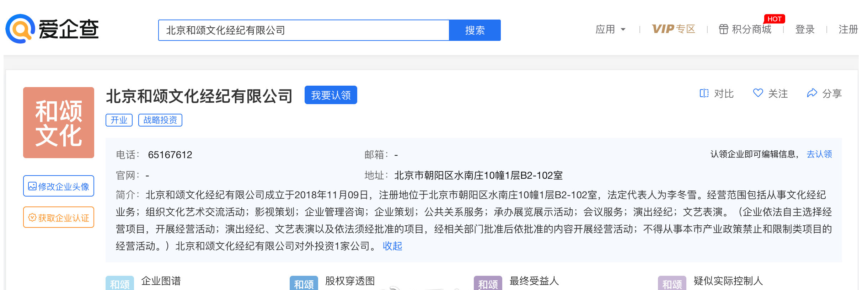The width and height of the screenshot is (868, 290).
Task: Click the 对比 compare icon
Action: 704,93
